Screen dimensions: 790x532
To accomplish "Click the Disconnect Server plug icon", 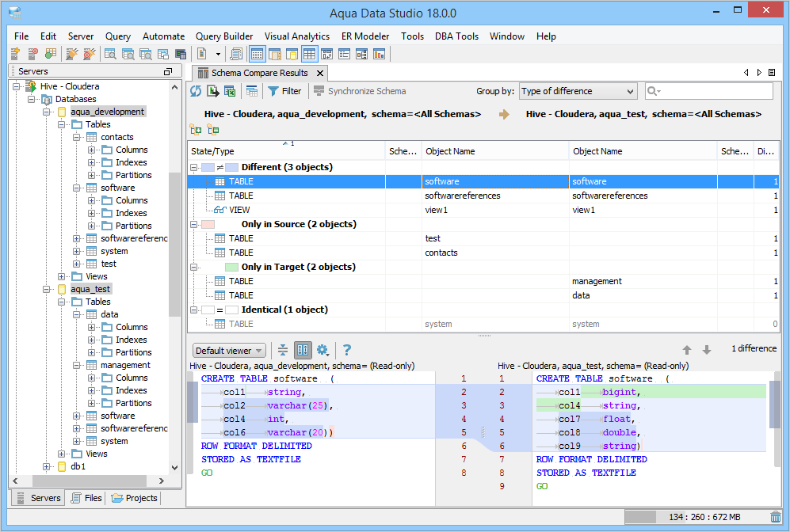I will coord(90,54).
